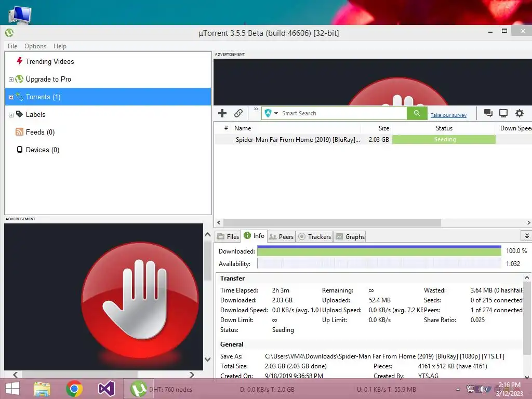Click the # column header

[226, 128]
